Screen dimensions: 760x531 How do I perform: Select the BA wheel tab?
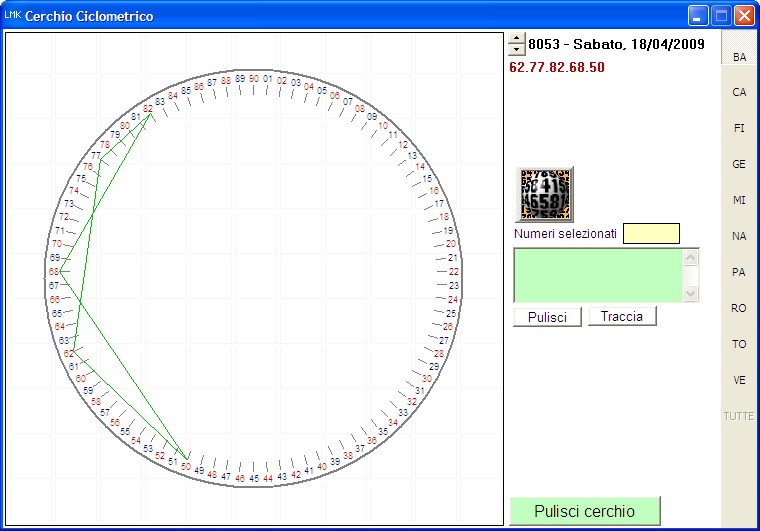point(739,58)
